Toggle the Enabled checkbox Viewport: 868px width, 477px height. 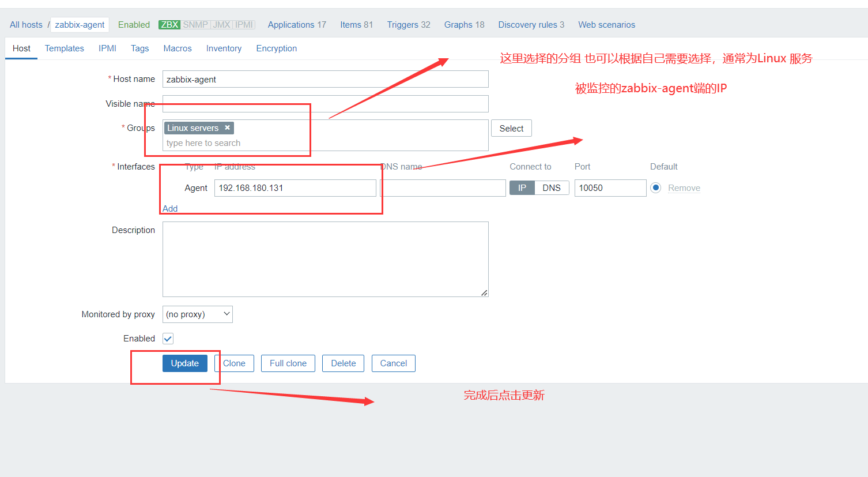click(x=168, y=339)
